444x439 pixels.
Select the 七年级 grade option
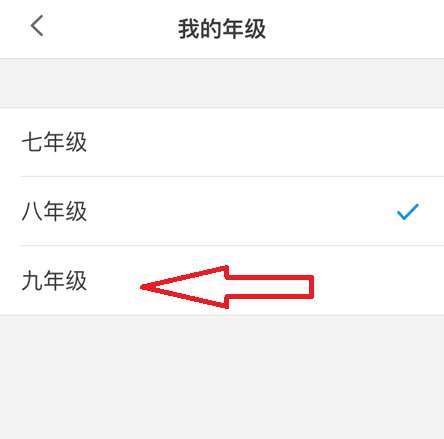click(x=222, y=142)
